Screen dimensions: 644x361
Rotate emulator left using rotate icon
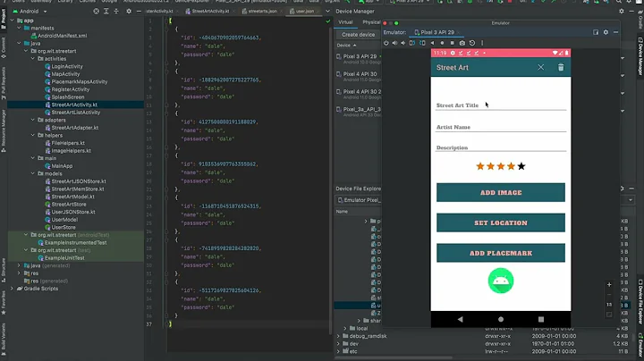(x=412, y=43)
